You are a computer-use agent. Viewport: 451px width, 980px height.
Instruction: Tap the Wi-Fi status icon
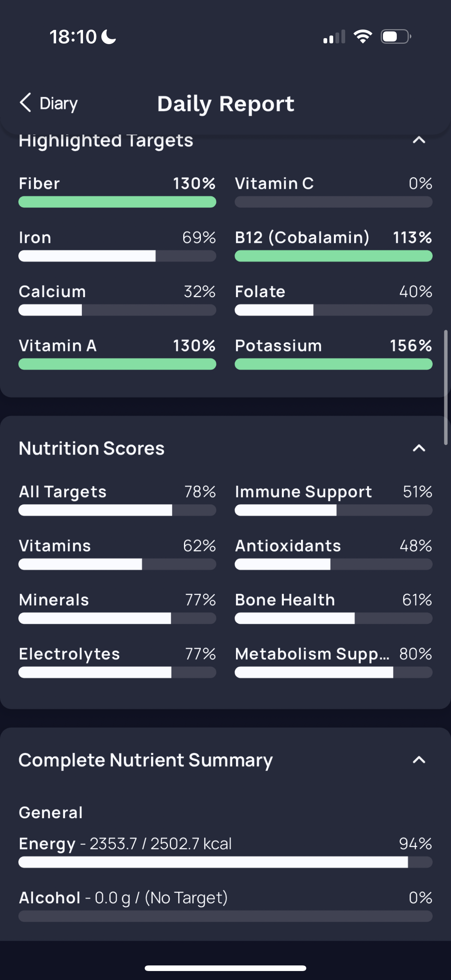363,37
